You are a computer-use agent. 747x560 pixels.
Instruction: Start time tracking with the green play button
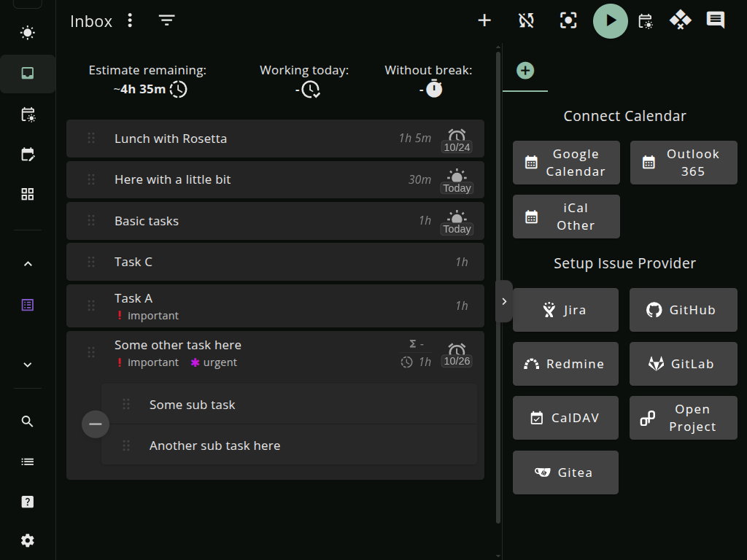click(x=610, y=20)
